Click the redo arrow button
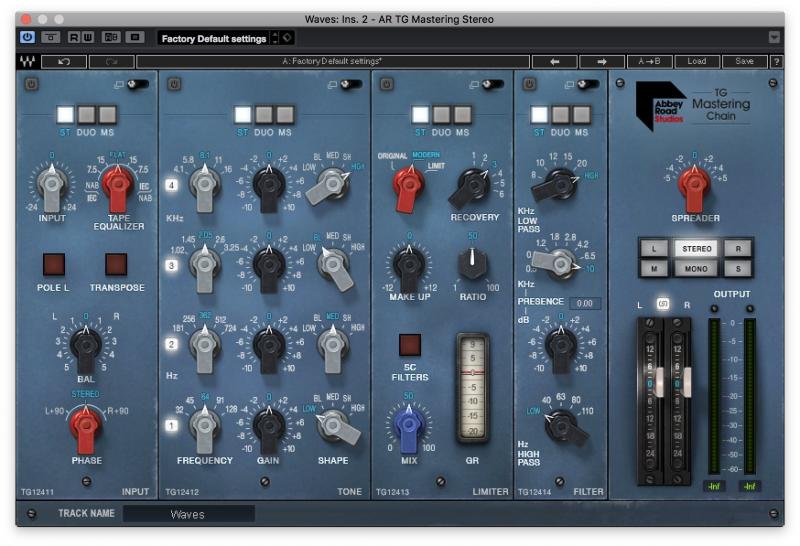800x546 pixels. [112, 62]
